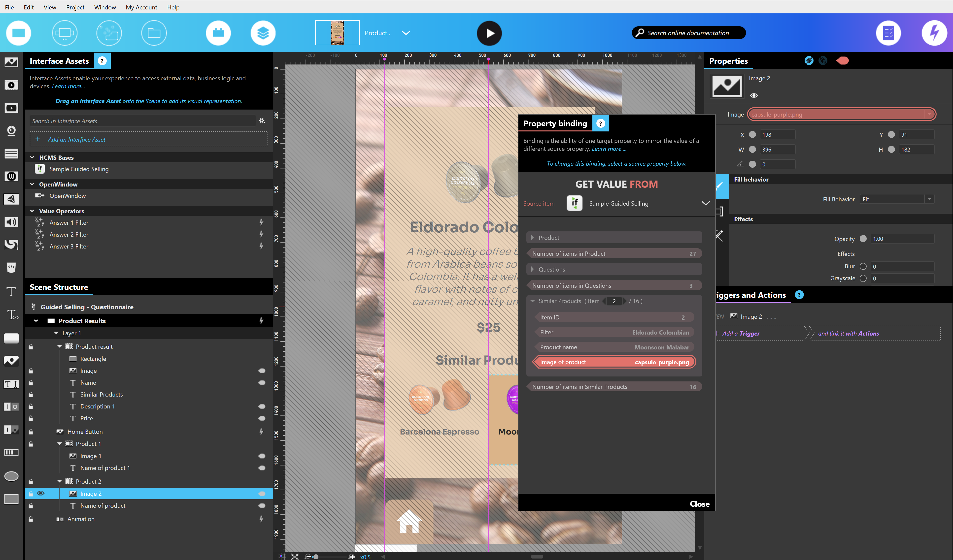Toggle lock on Home Button row
953x560 pixels.
(31, 431)
